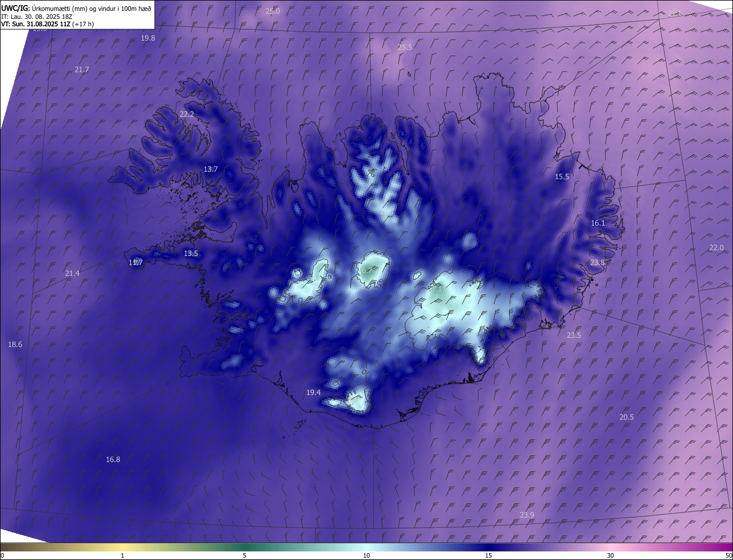Select the 15.5 value label

tap(562, 176)
